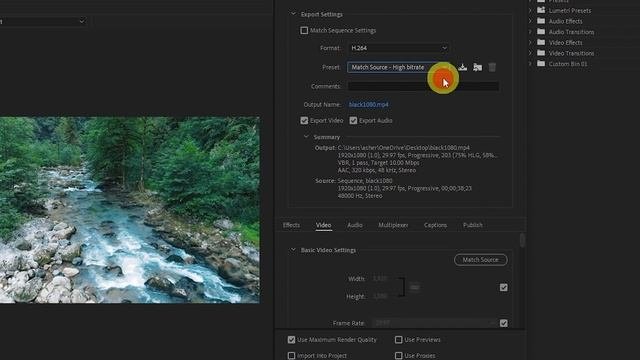Switch to the Effects tab
The image size is (640, 360).
(x=291, y=225)
